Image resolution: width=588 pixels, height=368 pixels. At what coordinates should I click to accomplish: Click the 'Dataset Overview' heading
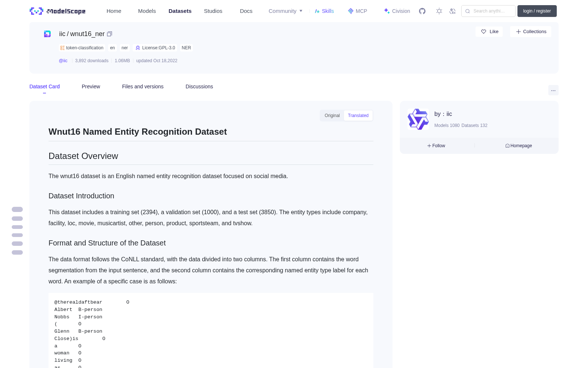point(83,156)
